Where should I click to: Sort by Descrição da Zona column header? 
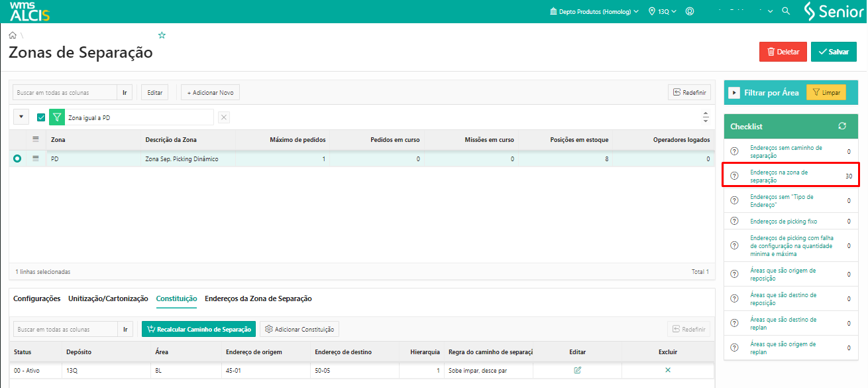tap(171, 139)
